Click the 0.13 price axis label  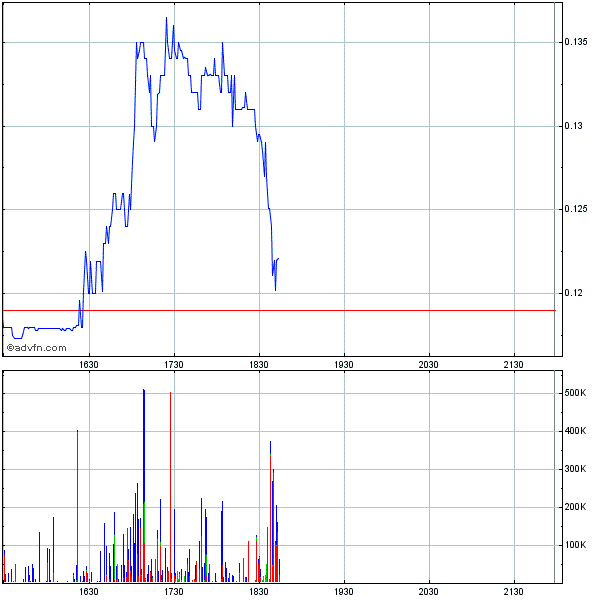pyautogui.click(x=573, y=126)
